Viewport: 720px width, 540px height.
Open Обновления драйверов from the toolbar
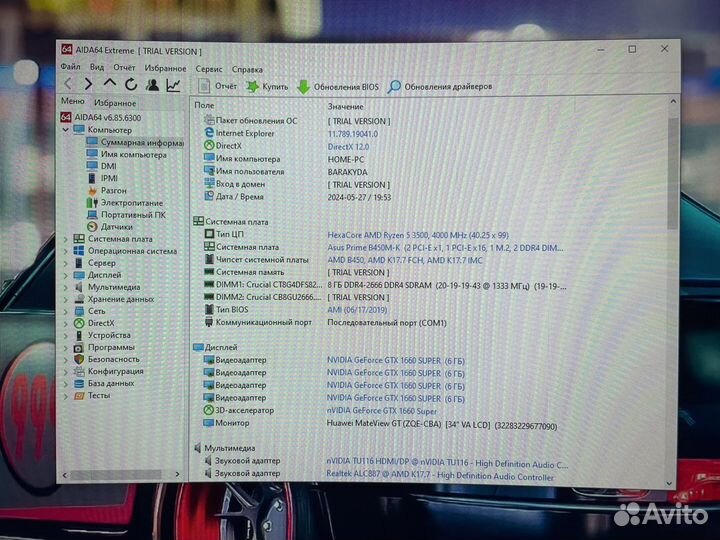click(x=440, y=86)
